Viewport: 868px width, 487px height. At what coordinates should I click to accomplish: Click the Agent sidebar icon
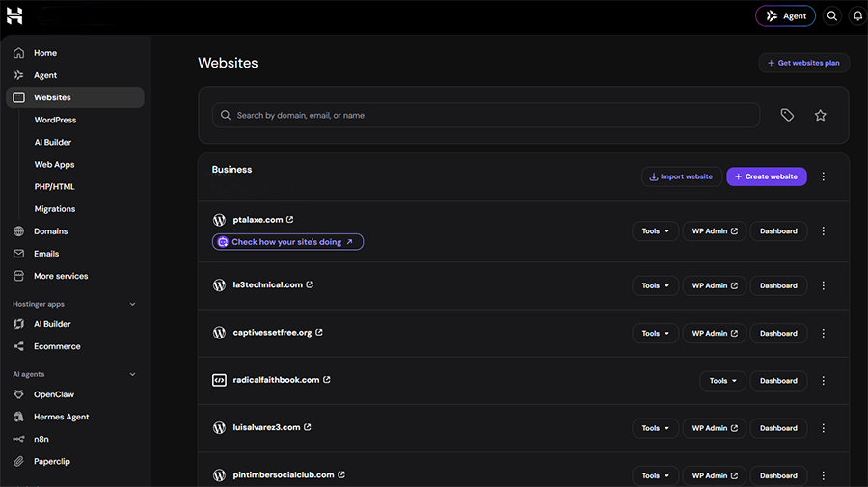[19, 75]
